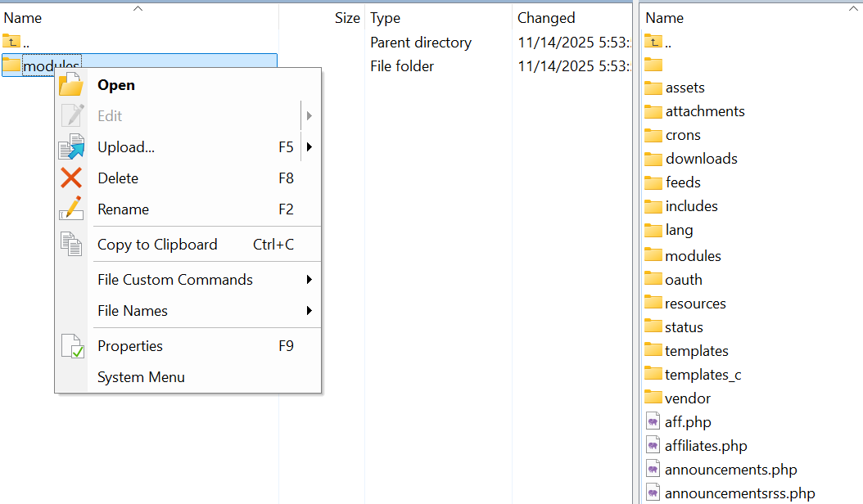This screenshot has width=863, height=504.
Task: Go to parent directory in left panel
Action: pyautogui.click(x=27, y=43)
